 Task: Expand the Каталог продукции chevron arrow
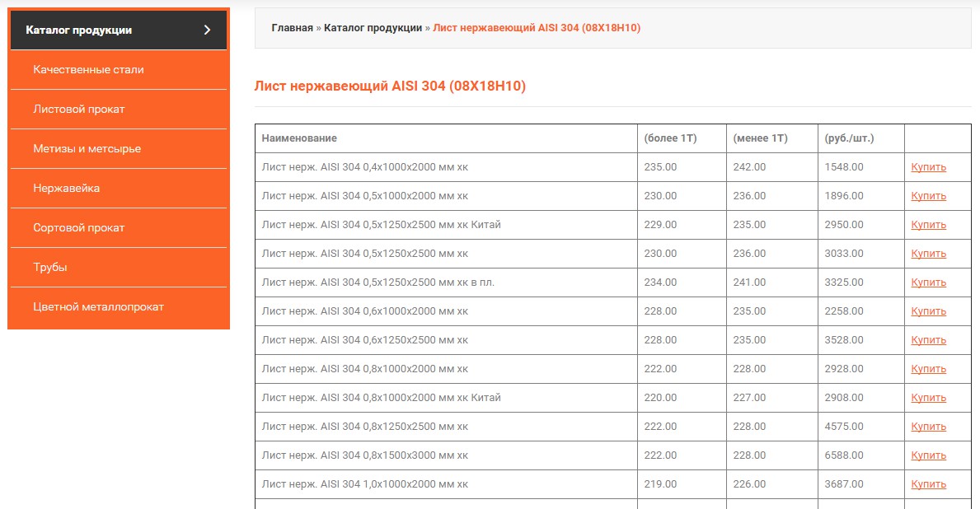pyautogui.click(x=207, y=30)
